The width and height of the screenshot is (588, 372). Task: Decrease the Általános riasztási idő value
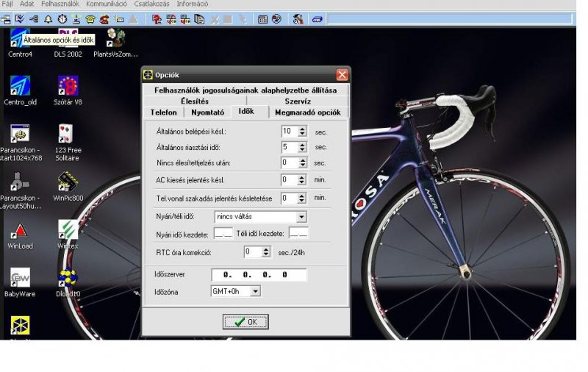point(302,150)
